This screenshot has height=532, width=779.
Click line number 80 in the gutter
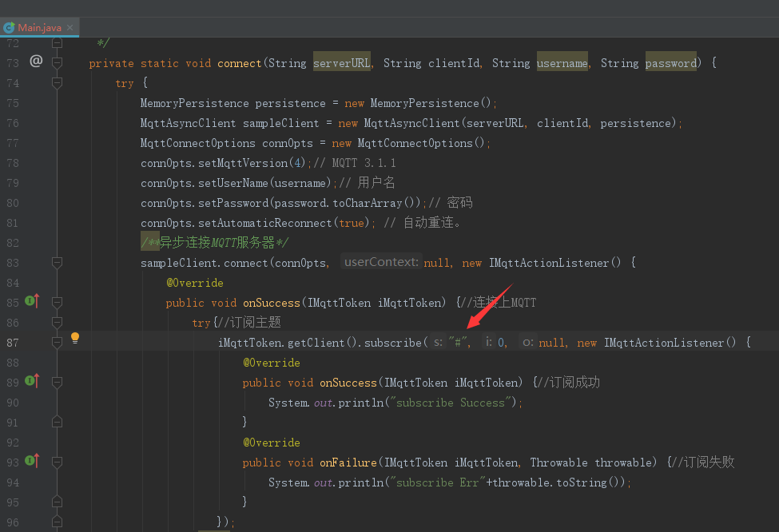tap(13, 203)
